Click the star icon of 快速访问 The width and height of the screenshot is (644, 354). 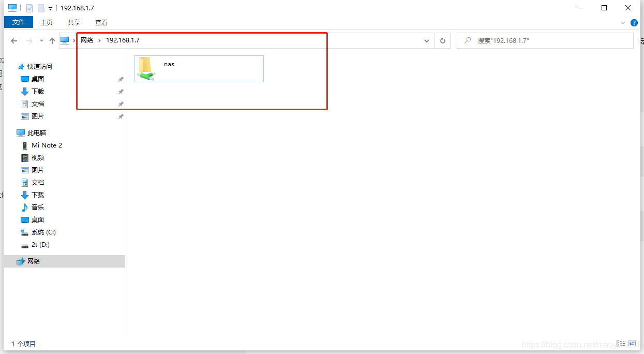pyautogui.click(x=21, y=67)
